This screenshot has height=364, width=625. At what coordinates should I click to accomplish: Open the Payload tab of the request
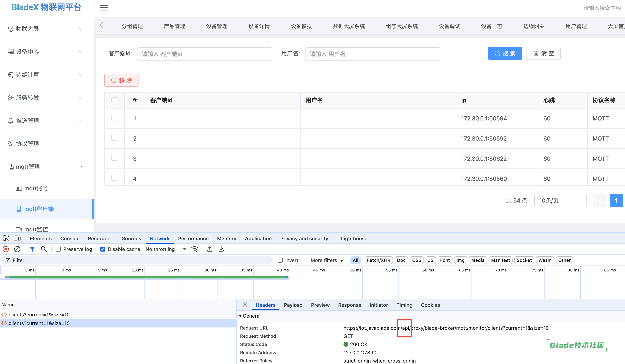coord(293,305)
